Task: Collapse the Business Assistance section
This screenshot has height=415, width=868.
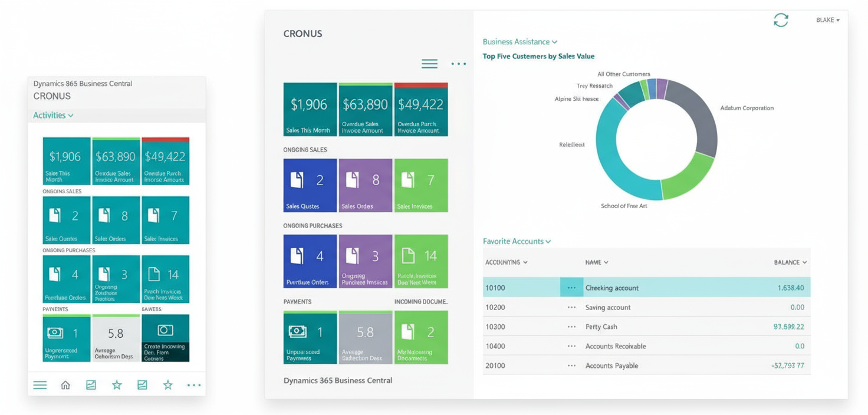Action: pos(520,42)
